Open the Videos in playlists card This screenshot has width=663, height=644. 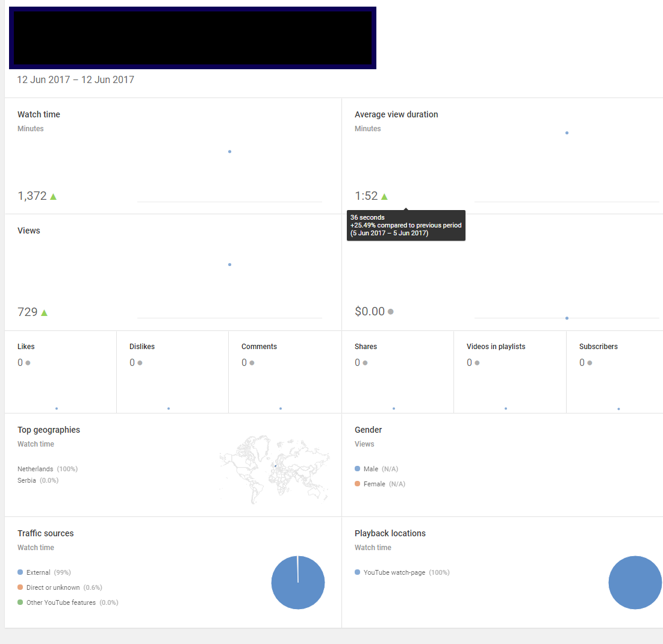pyautogui.click(x=510, y=372)
